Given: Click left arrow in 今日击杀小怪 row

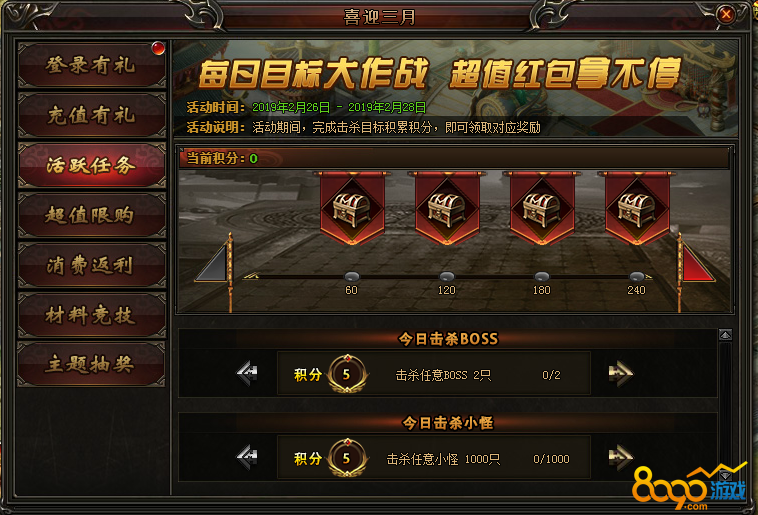Looking at the screenshot, I should 247,457.
